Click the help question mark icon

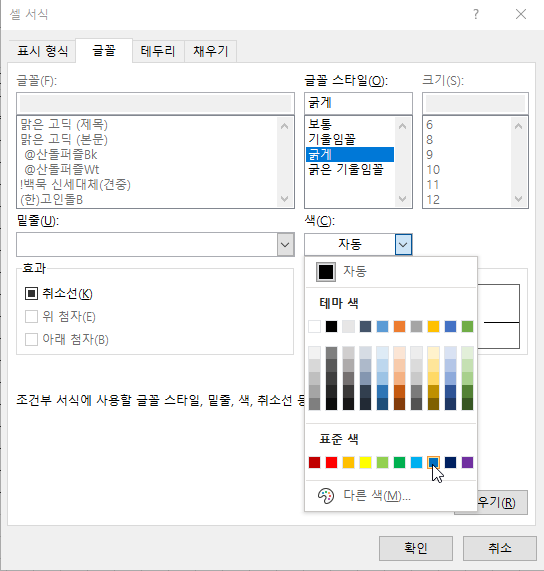pos(476,14)
